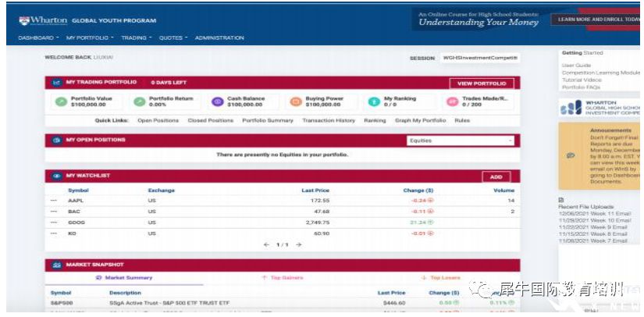Switch to the Top Gainers tab
644x317 pixels.
pyautogui.click(x=283, y=278)
